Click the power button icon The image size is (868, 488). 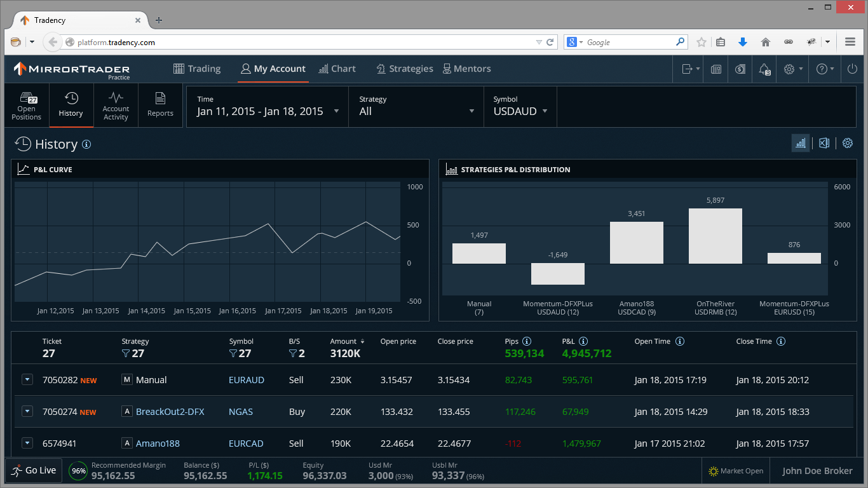point(852,69)
